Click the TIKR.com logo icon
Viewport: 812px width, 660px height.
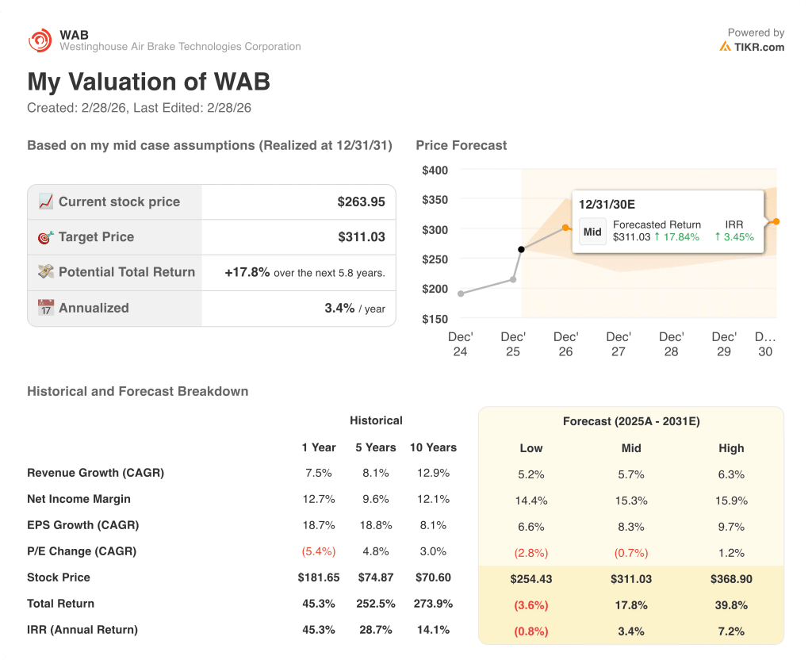725,47
